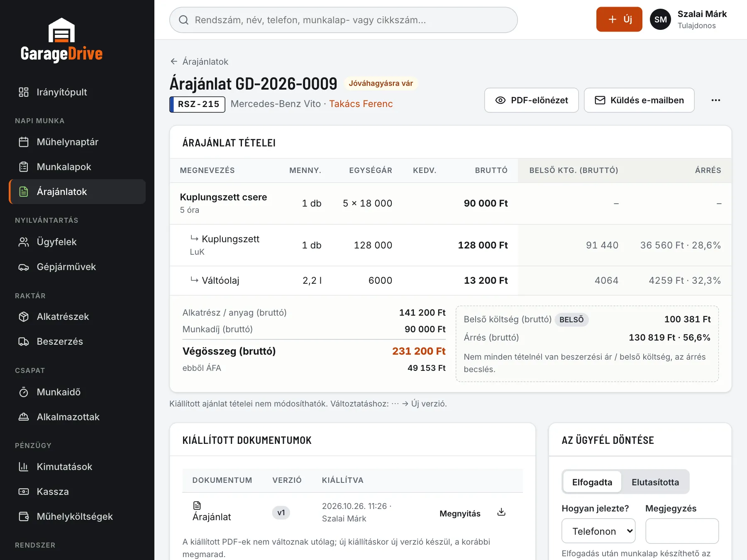Click the GarageDrive logo
747x560 pixels.
click(x=61, y=40)
